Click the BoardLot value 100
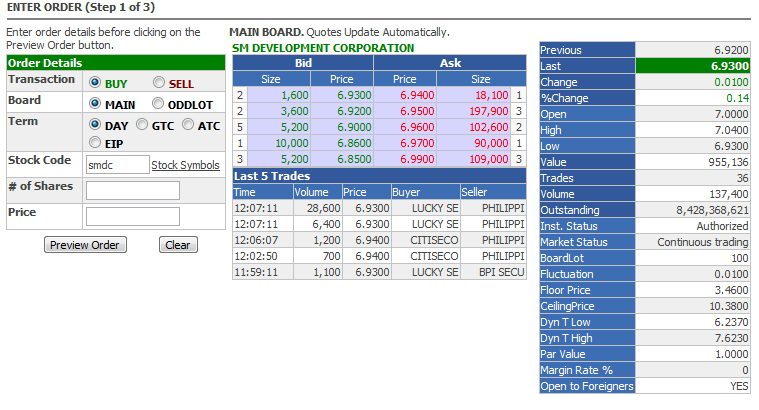 coord(740,258)
